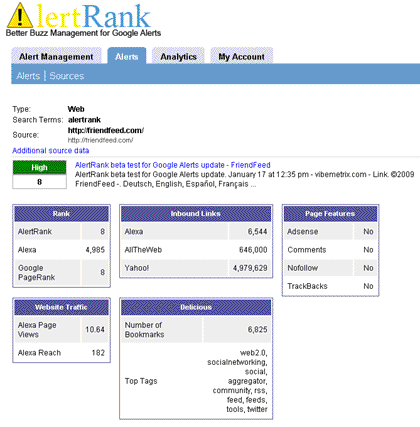This screenshot has height=427, width=420.
Task: Choose Alerts in the blue sub-navigation
Action: (x=28, y=76)
